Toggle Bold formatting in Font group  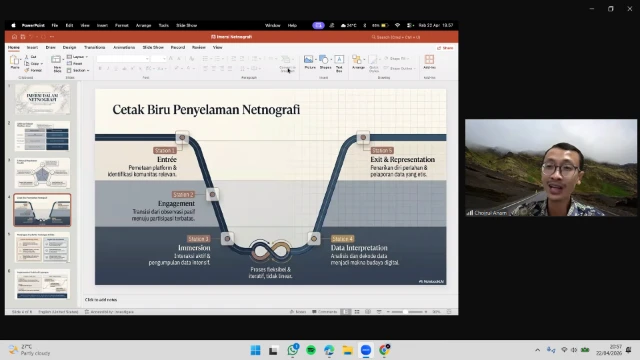tap(100, 69)
